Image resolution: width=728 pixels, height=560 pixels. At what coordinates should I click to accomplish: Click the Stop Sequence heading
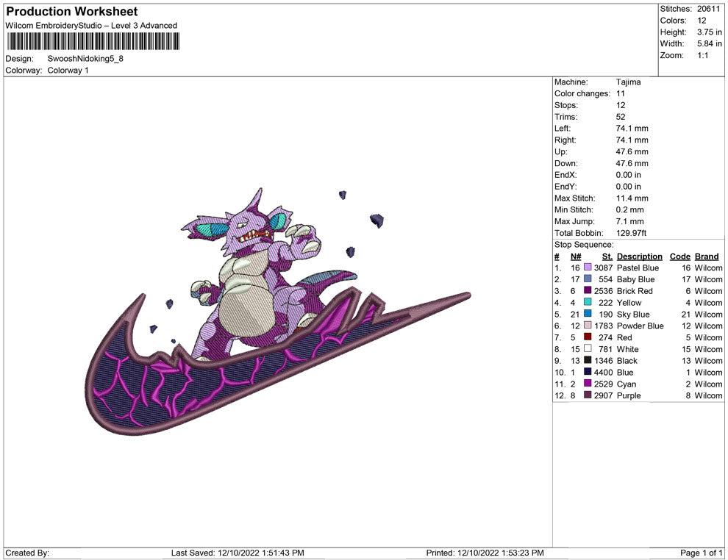584,245
